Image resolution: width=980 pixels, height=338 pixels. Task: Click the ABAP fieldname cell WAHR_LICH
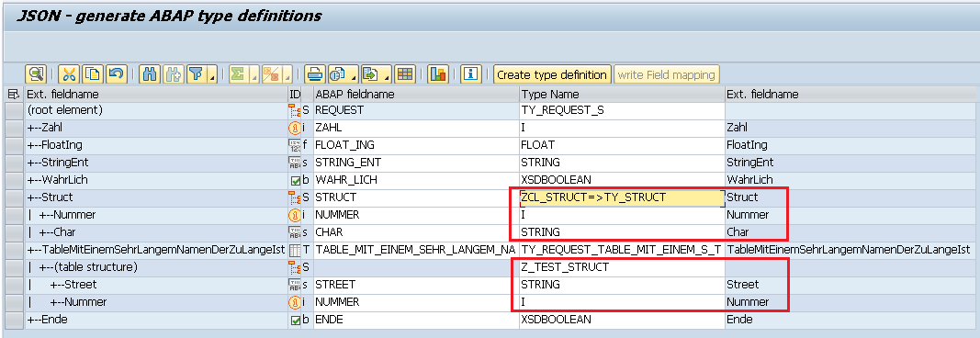click(x=416, y=180)
